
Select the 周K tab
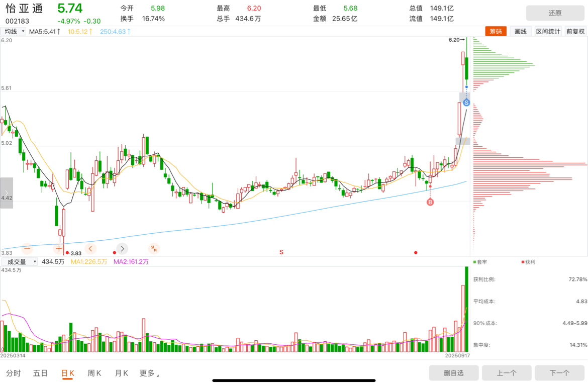tap(94, 373)
